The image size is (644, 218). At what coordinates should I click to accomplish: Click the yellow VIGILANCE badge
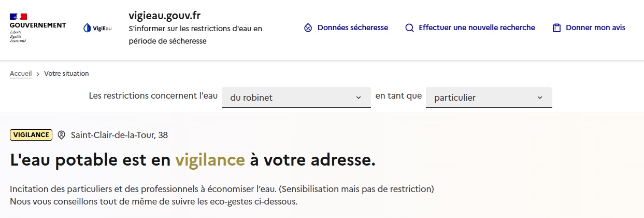pyautogui.click(x=31, y=135)
